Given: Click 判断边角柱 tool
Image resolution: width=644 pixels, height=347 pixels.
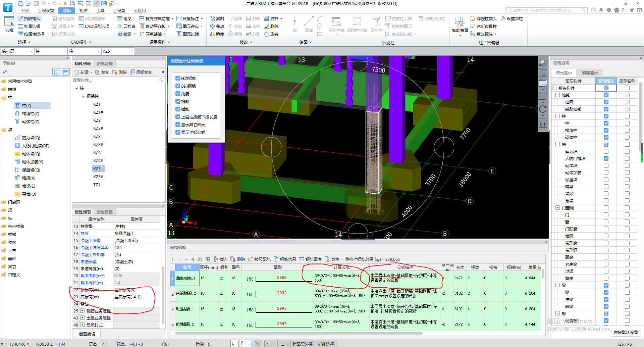Looking at the screenshot, I should 484,26.
